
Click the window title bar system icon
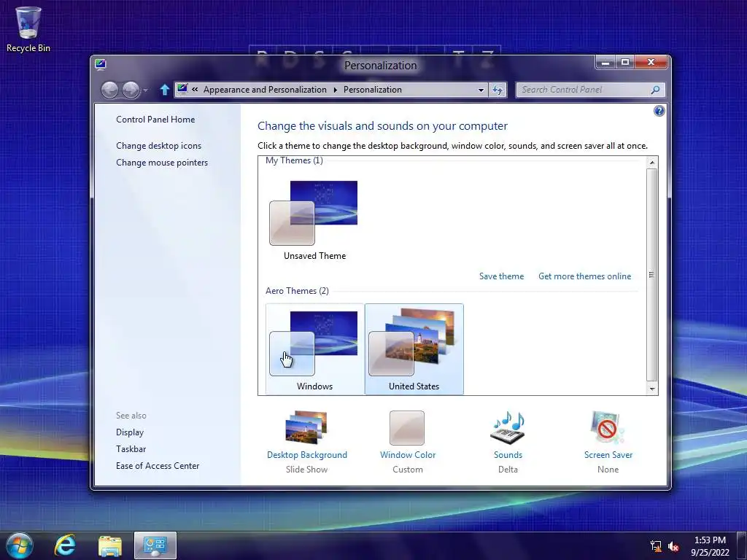pos(100,64)
